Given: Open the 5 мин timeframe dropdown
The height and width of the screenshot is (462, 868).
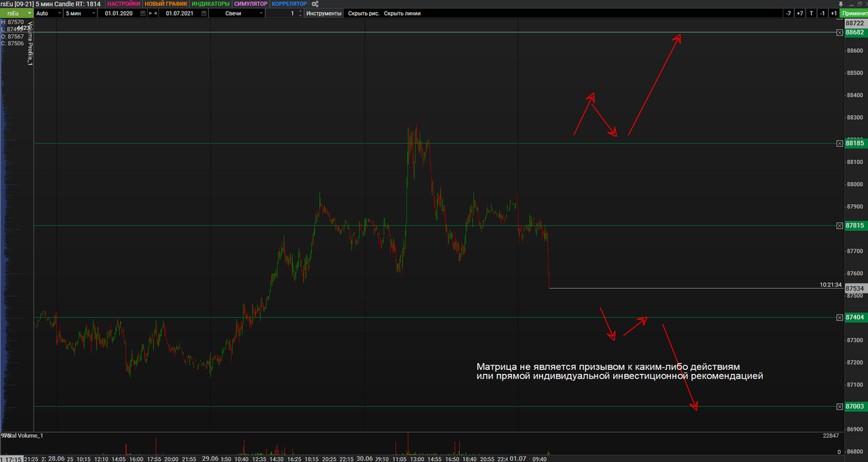Looking at the screenshot, I should 80,13.
